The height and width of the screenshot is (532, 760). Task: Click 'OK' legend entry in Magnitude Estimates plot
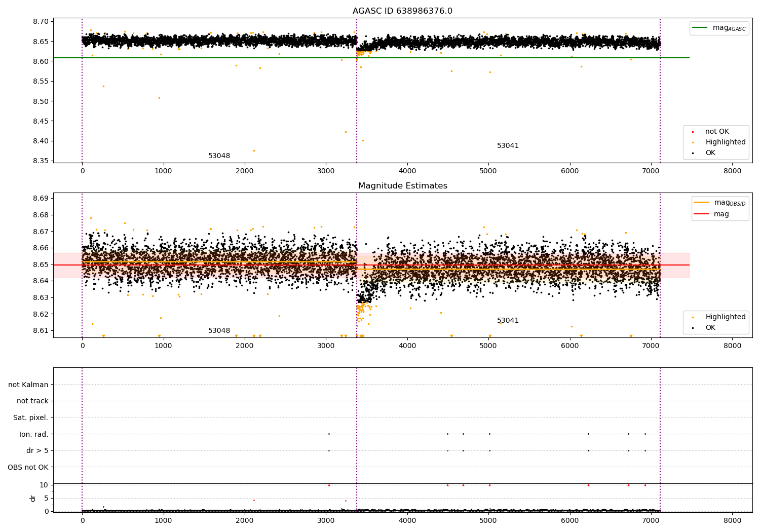click(x=710, y=328)
